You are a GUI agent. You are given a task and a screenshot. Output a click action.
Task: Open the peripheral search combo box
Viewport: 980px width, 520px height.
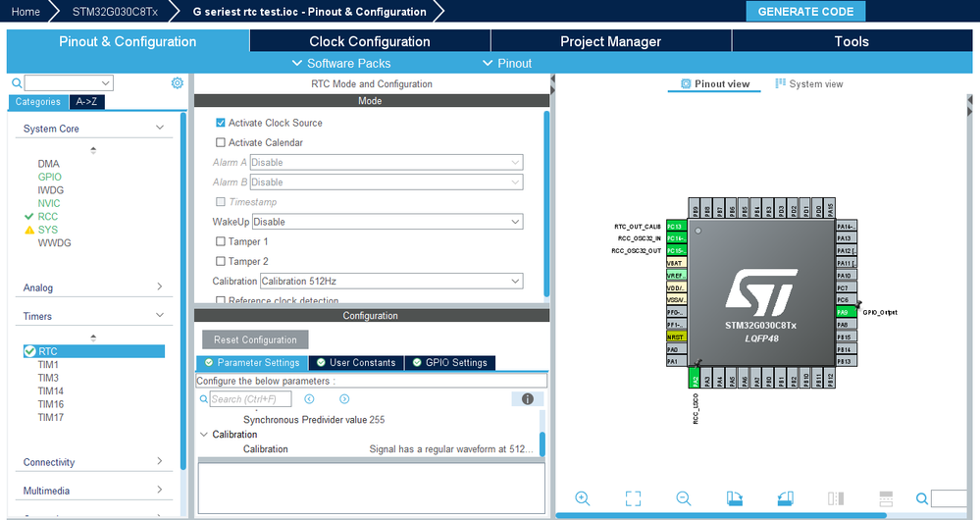(x=69, y=82)
